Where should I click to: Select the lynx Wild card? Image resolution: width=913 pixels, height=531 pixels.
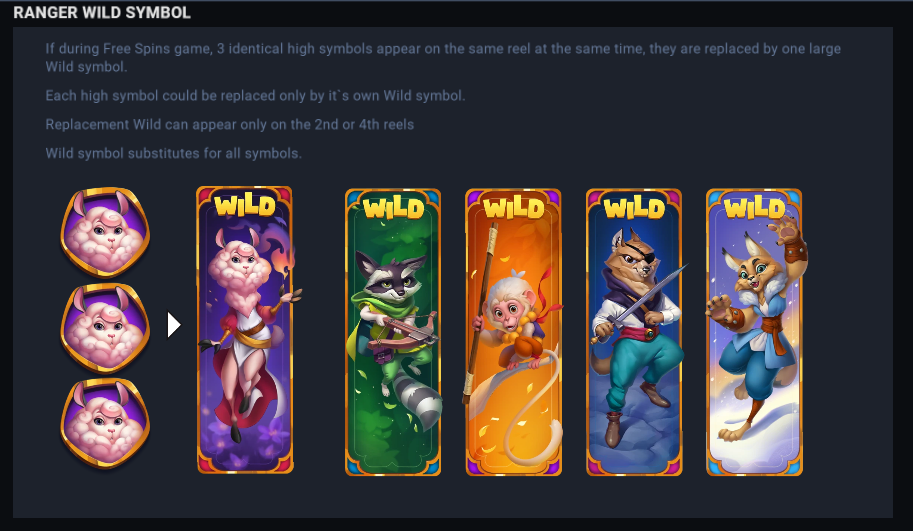click(x=755, y=332)
